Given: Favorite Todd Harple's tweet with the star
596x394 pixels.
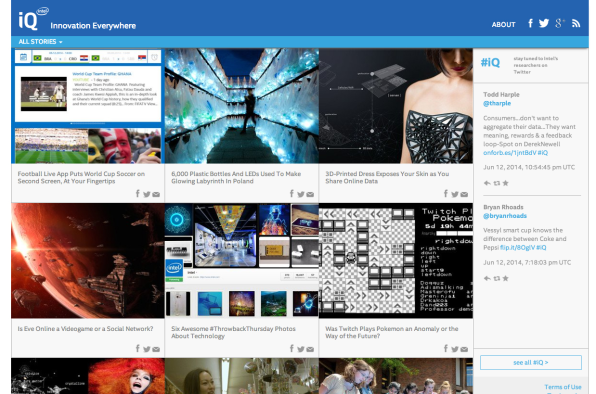Looking at the screenshot, I should (506, 183).
